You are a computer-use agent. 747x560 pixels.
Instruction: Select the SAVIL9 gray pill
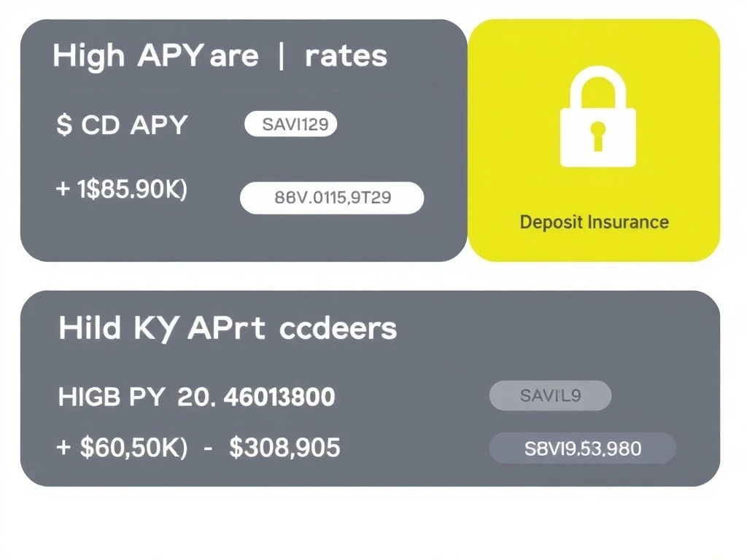pyautogui.click(x=550, y=395)
